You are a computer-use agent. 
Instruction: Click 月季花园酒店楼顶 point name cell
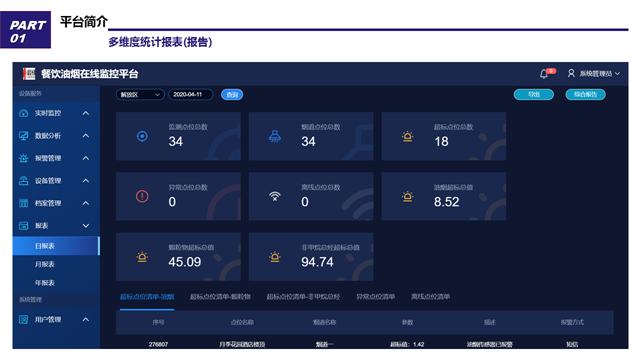242,344
